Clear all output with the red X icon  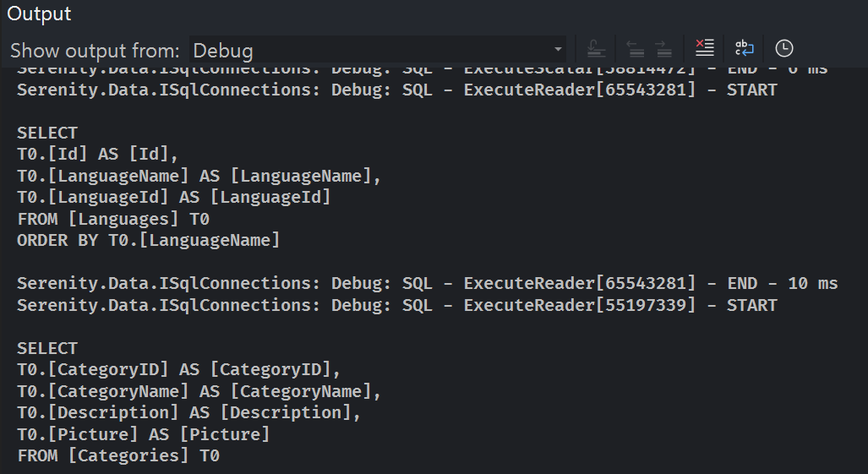[704, 49]
